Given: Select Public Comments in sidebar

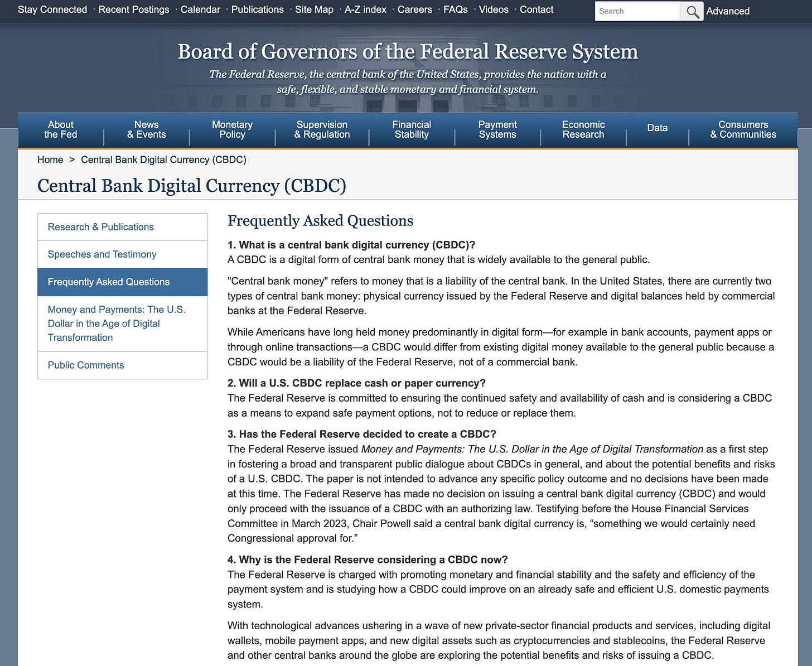Looking at the screenshot, I should (122, 365).
